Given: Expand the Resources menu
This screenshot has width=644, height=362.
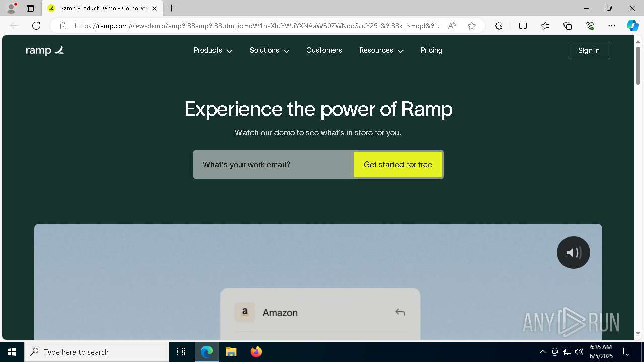Looking at the screenshot, I should coord(381,50).
